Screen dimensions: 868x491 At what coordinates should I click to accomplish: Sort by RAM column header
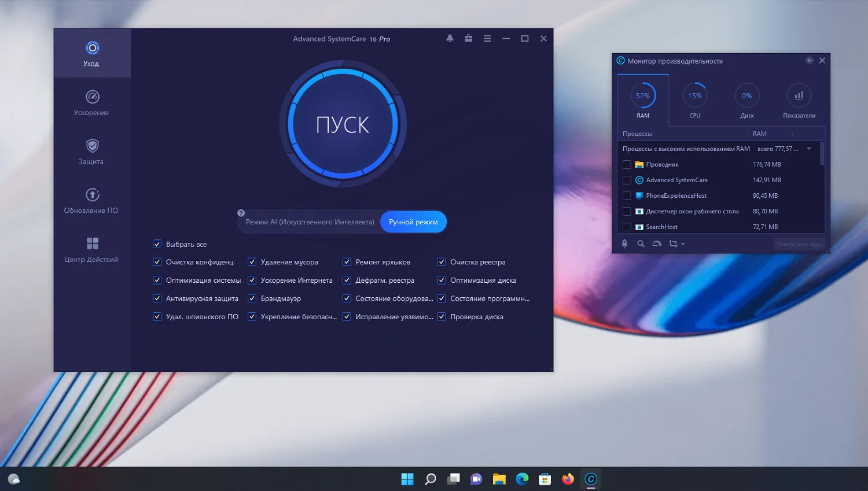click(x=760, y=134)
